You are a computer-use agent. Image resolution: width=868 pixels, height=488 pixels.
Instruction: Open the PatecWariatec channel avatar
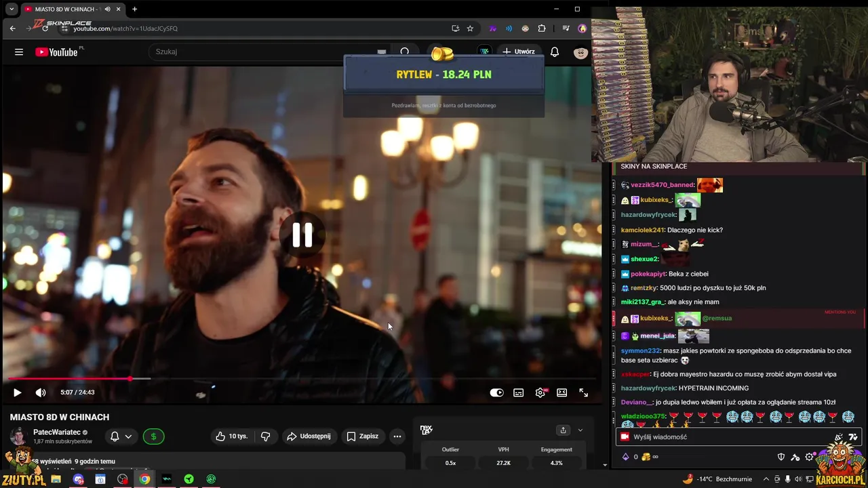click(18, 436)
